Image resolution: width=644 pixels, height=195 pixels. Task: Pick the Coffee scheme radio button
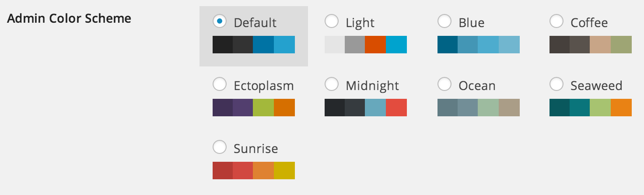(x=556, y=21)
